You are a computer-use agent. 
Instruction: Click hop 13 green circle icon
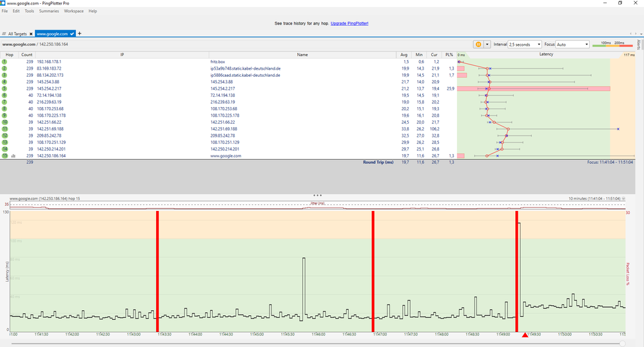tap(5, 143)
